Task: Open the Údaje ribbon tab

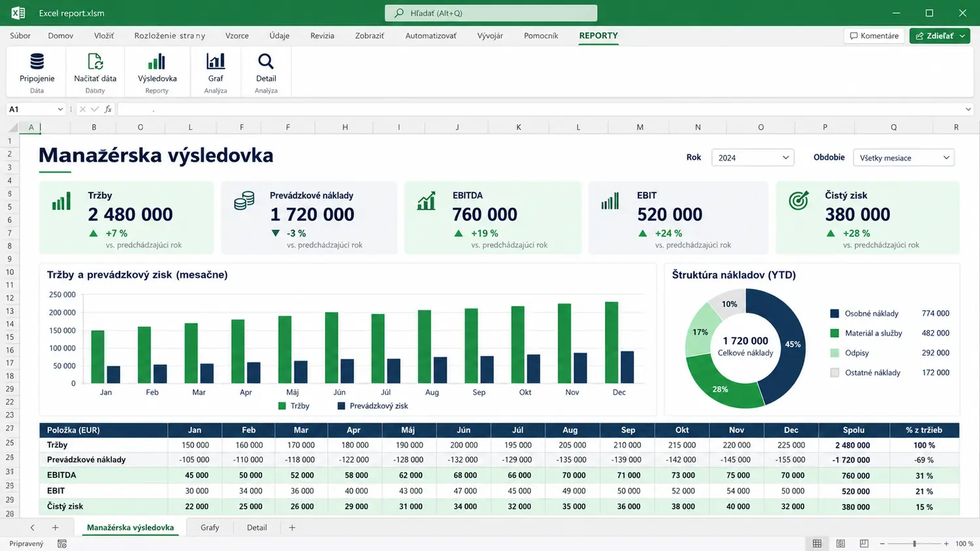Action: click(279, 36)
